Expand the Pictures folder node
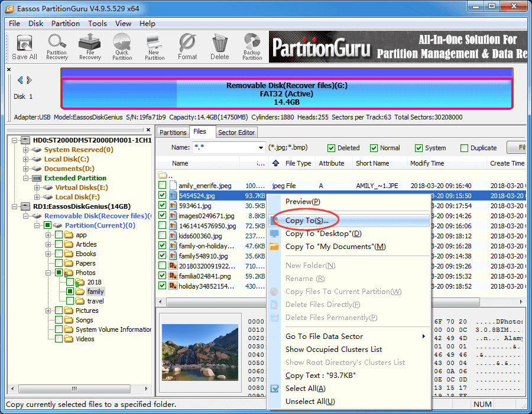 48,310
